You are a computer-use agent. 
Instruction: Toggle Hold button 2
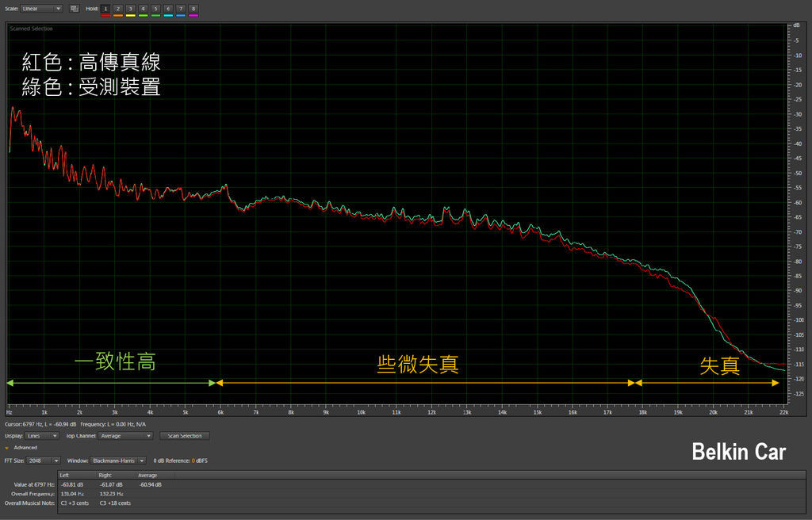click(118, 9)
